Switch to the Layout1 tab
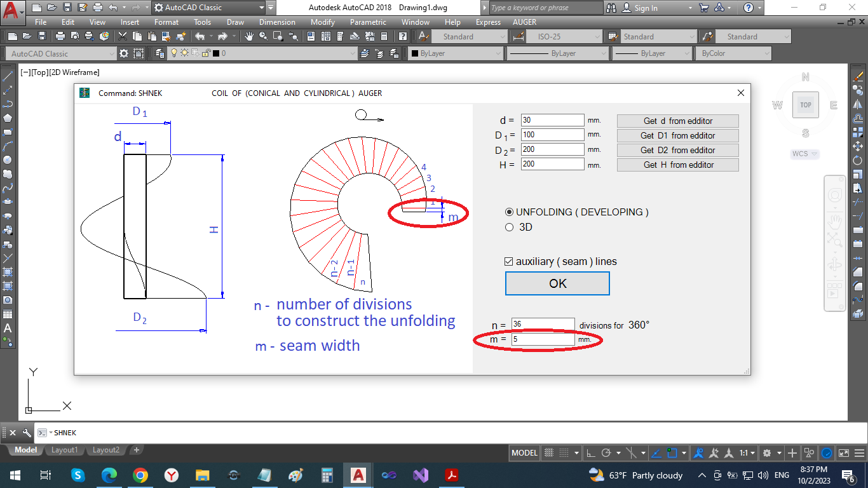 point(64,450)
